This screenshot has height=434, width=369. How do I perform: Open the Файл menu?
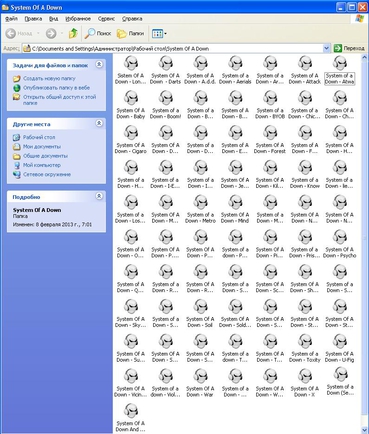12,19
